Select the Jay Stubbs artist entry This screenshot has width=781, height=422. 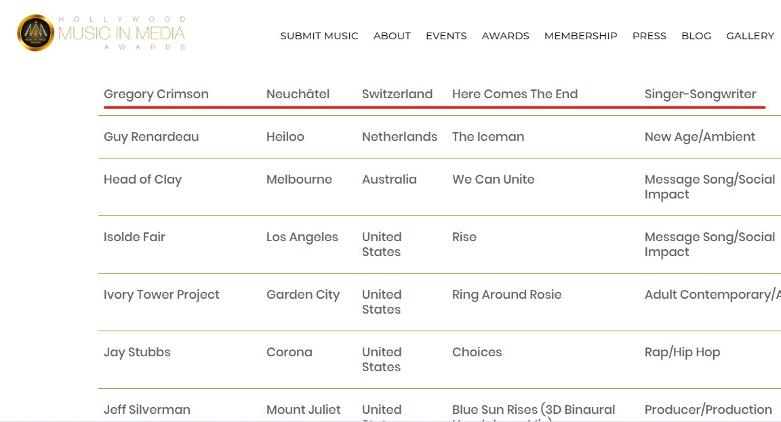pos(137,352)
